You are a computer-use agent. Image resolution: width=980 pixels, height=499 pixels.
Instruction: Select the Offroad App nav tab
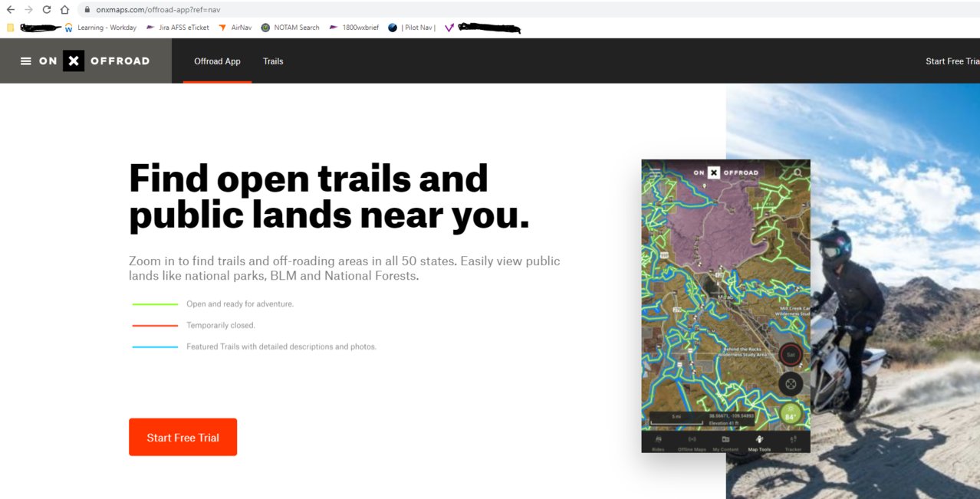coord(217,61)
